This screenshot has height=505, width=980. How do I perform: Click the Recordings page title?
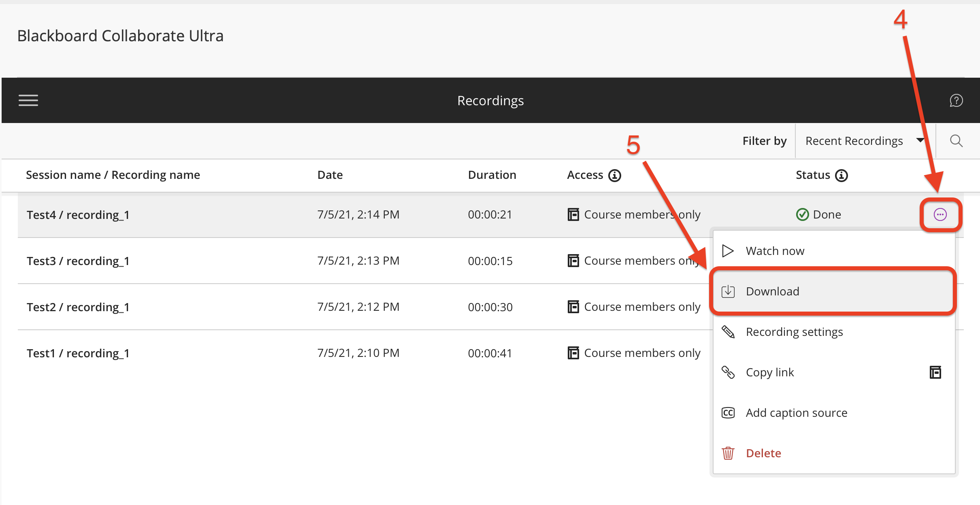click(x=490, y=100)
